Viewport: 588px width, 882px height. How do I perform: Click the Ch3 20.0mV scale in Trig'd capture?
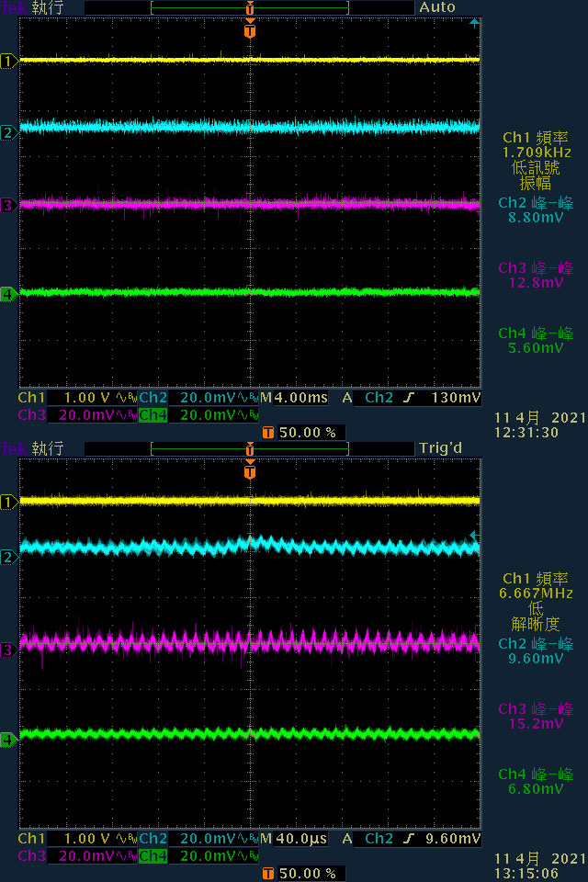tap(76, 856)
